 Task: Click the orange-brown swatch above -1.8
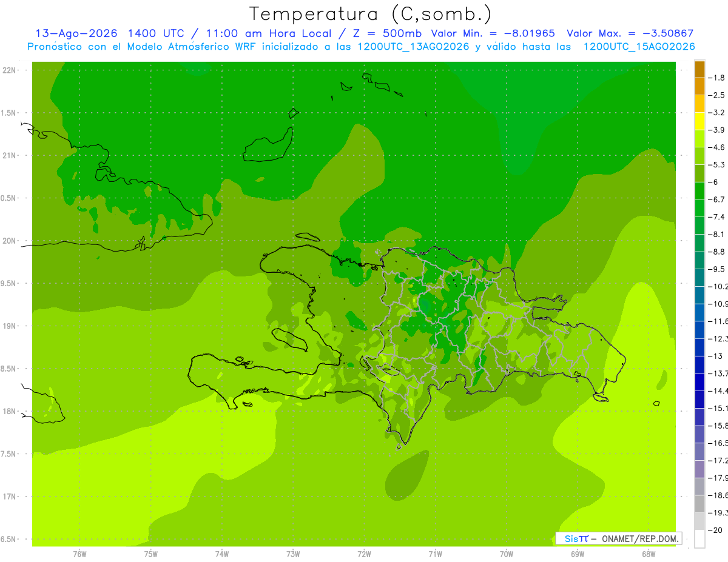pyautogui.click(x=699, y=69)
